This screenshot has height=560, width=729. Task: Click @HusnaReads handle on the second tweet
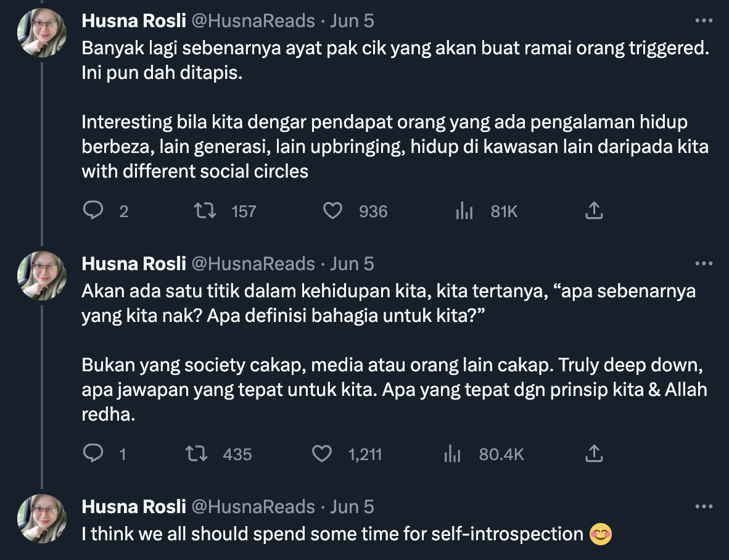coord(253,264)
